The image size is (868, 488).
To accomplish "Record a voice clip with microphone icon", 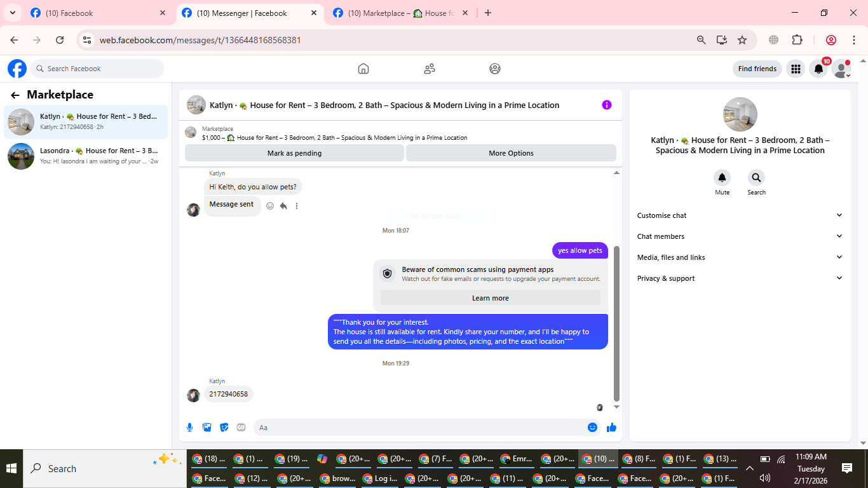I will [189, 428].
